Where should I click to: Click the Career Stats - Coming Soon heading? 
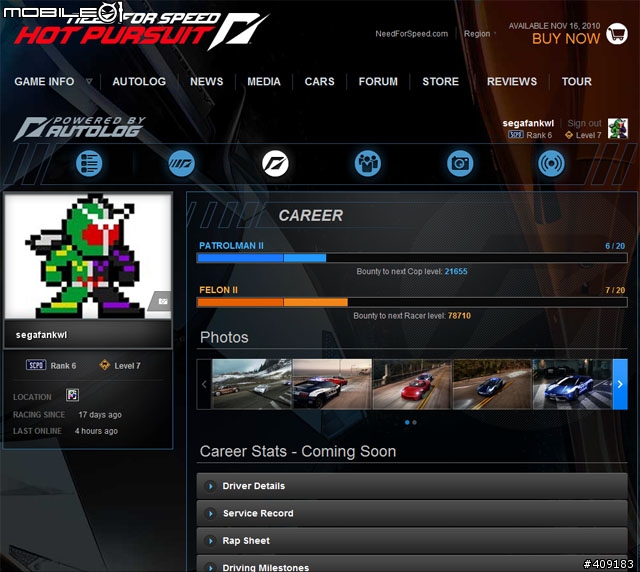tap(298, 451)
